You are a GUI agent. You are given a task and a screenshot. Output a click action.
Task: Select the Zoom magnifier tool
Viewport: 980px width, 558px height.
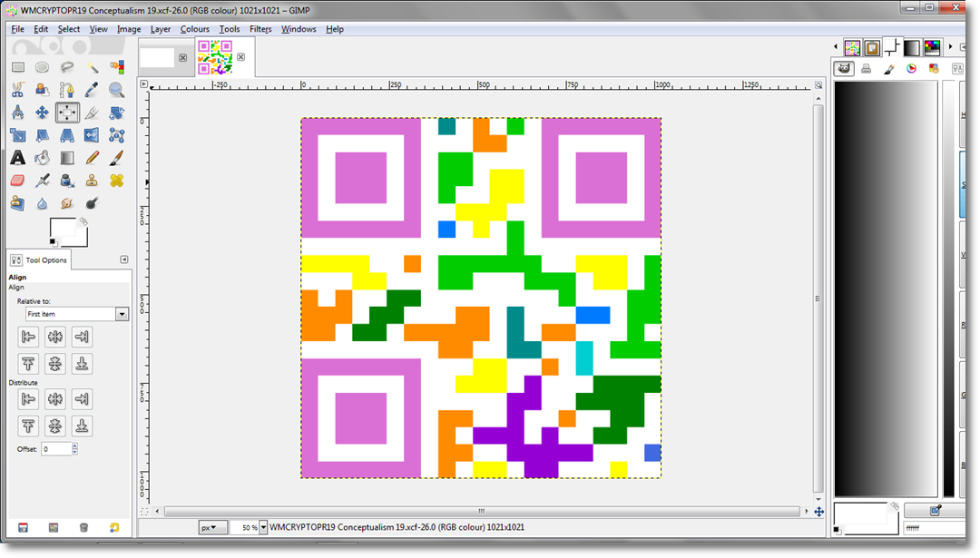pyautogui.click(x=117, y=90)
